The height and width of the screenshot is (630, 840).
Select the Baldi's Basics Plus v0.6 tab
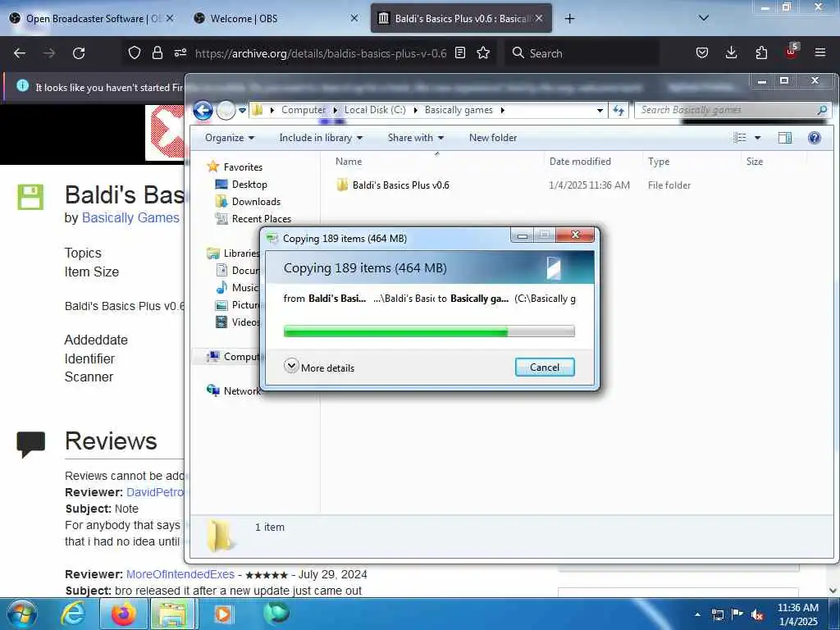coord(461,19)
